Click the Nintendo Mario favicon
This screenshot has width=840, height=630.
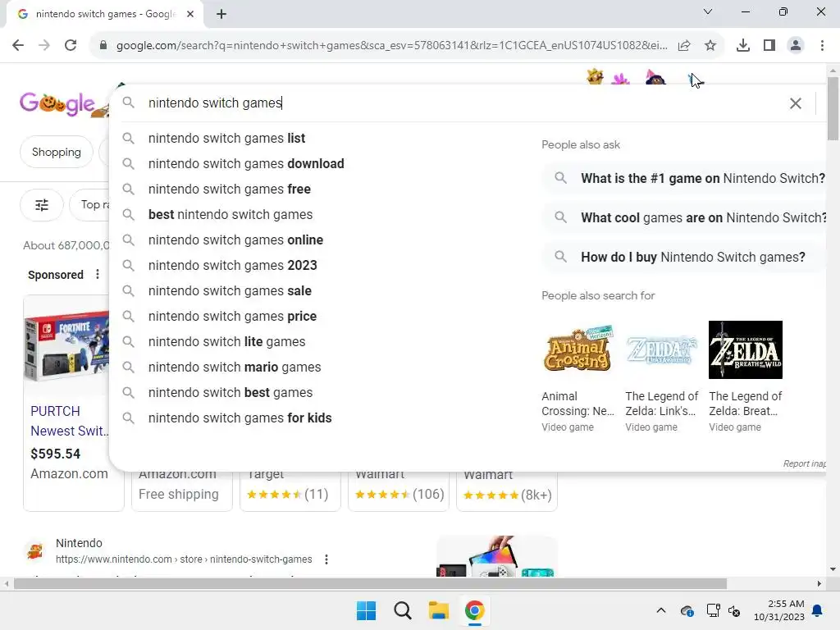tap(35, 551)
